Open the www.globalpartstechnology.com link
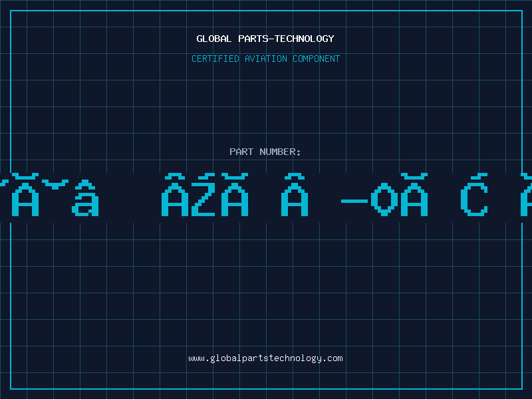532x399 pixels. coord(265,358)
